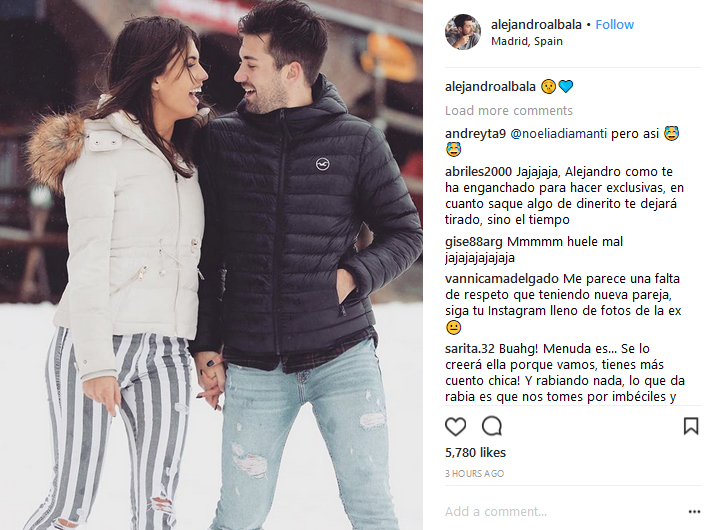Image resolution: width=704 pixels, height=530 pixels.
Task: Open gise88arg's profile
Action: 474,242
